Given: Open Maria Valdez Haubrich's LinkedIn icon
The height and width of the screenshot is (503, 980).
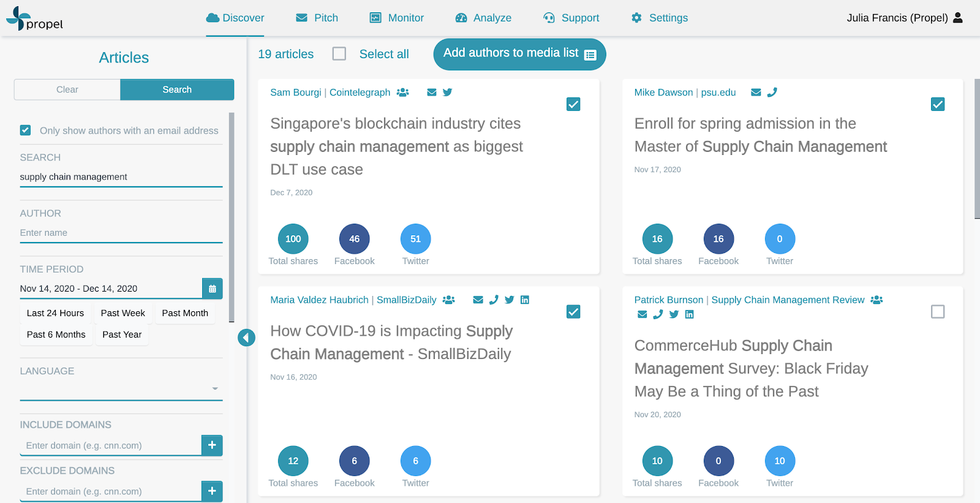Looking at the screenshot, I should (525, 300).
